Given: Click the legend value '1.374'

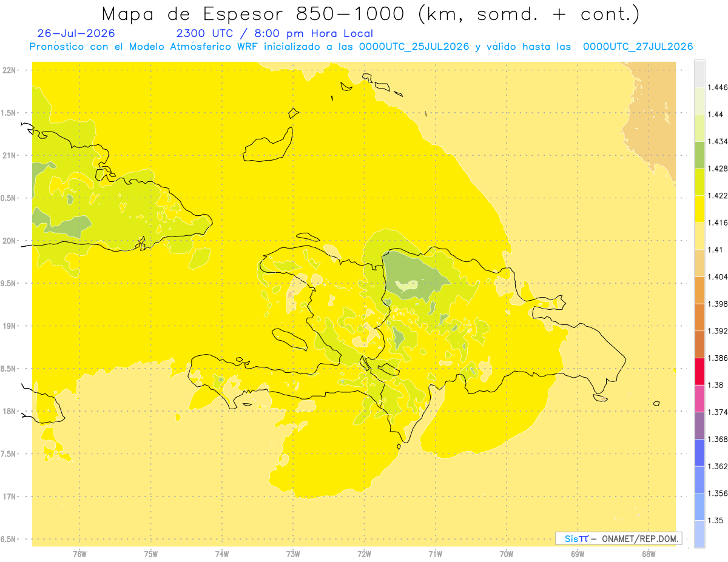Looking at the screenshot, I should click(x=718, y=412).
